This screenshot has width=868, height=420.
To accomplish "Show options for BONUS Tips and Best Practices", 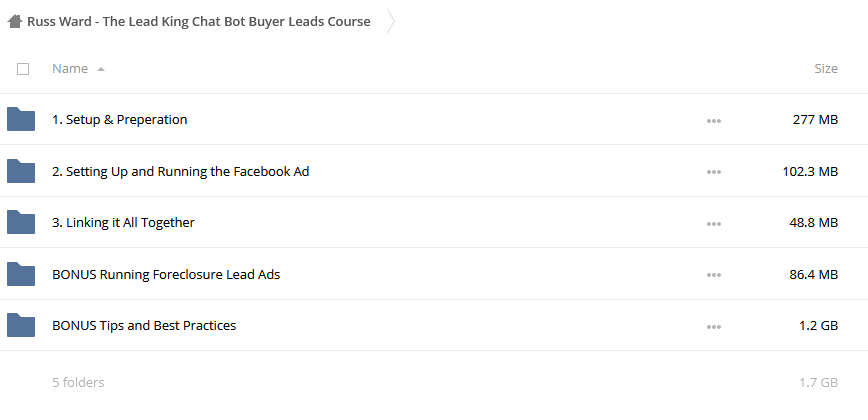I will (x=714, y=326).
